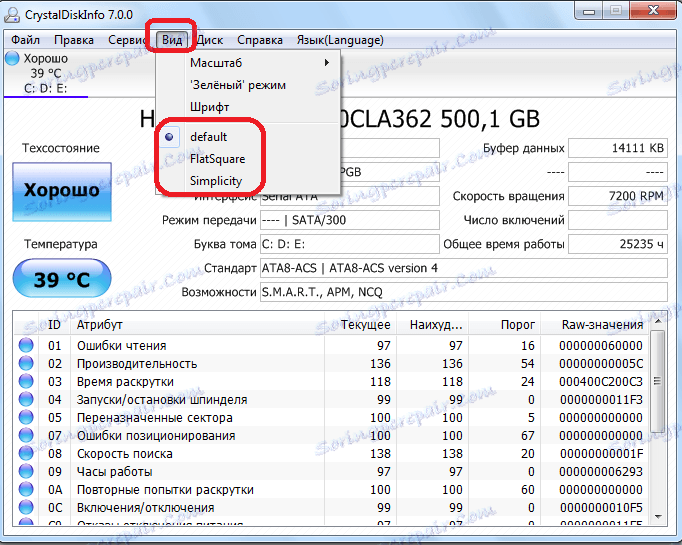
Task: Click status circle for attribute 05 Переназначенные сектора
Action: [26, 417]
